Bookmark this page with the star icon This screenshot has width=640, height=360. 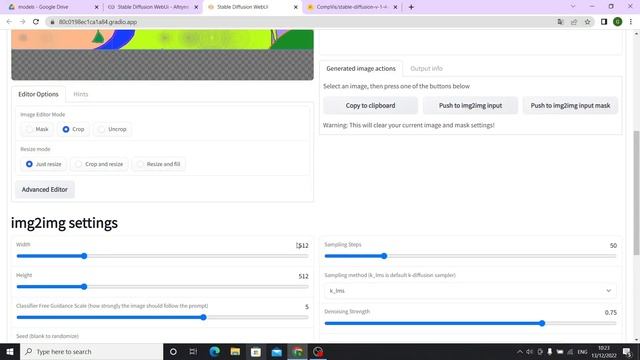tap(587, 22)
